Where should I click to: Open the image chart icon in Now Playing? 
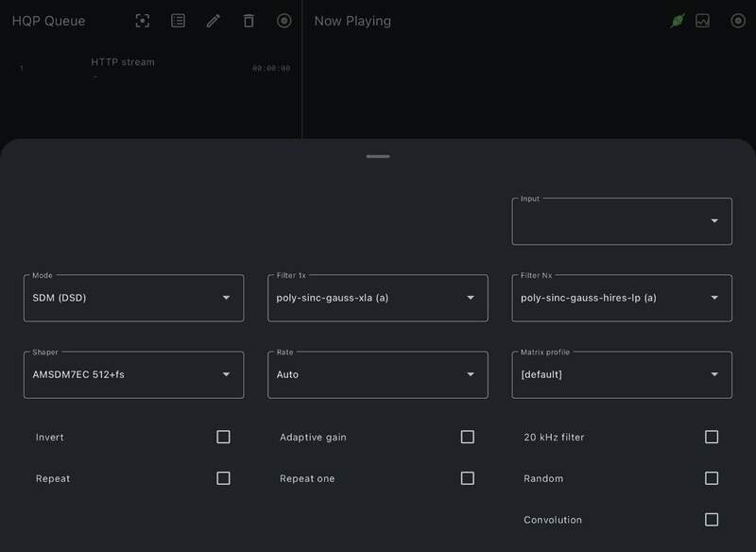(x=702, y=21)
